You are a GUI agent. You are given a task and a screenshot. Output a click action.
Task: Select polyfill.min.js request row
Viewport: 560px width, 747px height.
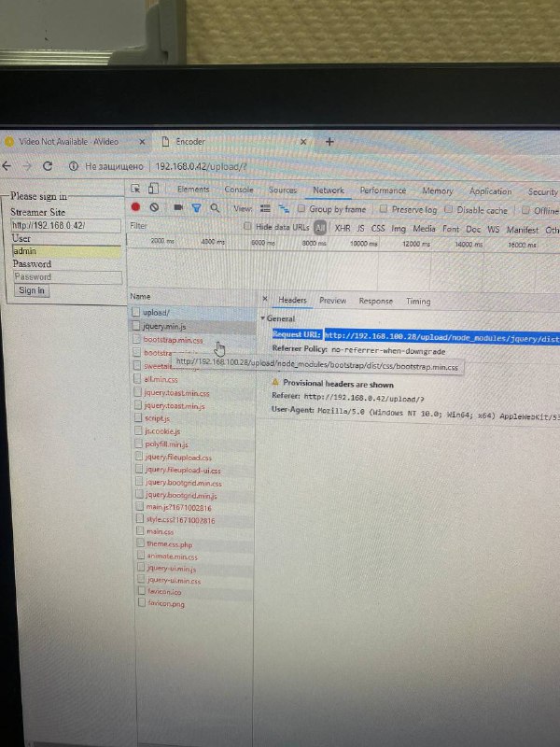[193, 444]
